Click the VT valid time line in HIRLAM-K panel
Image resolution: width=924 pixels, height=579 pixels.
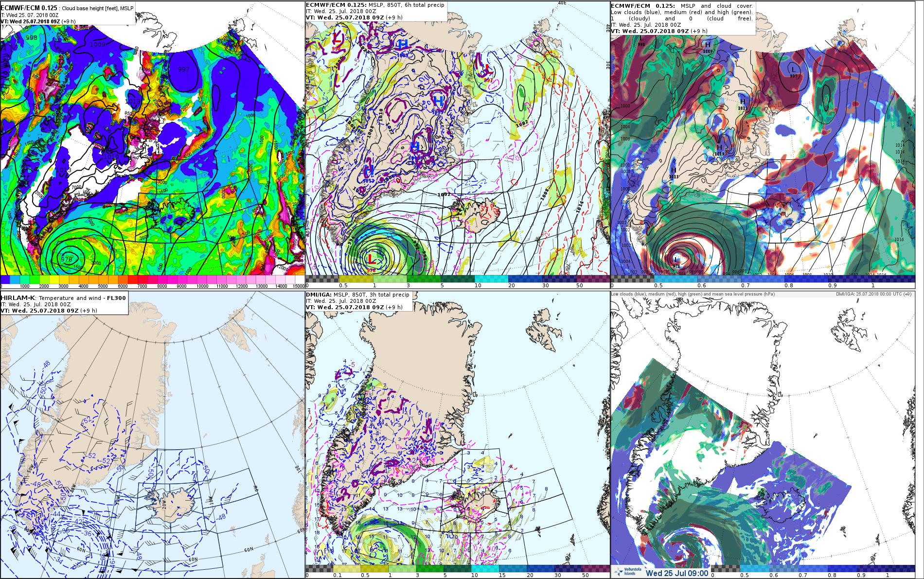pyautogui.click(x=49, y=310)
